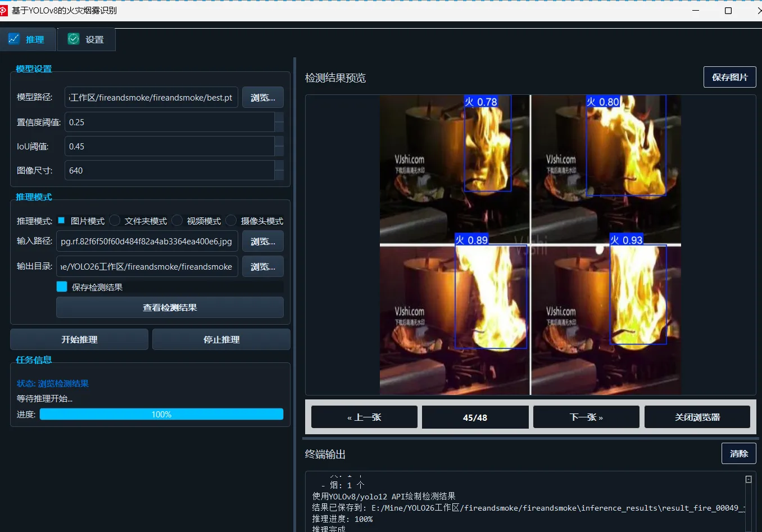The image size is (762, 532).
Task: Click the 模型设置 section title
Action: point(34,69)
